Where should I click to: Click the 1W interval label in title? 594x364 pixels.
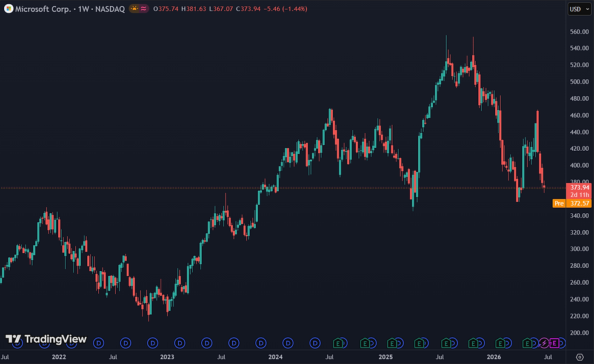click(84, 8)
